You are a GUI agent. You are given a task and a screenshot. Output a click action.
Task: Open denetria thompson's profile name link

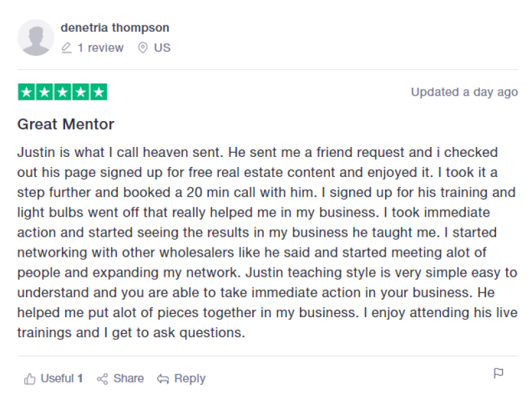(114, 28)
